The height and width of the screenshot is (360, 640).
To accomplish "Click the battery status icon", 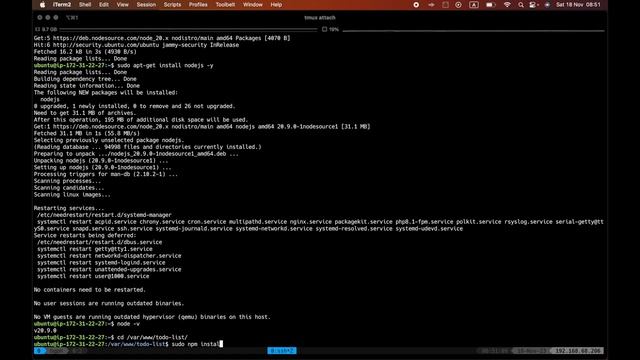I will point(491,5).
